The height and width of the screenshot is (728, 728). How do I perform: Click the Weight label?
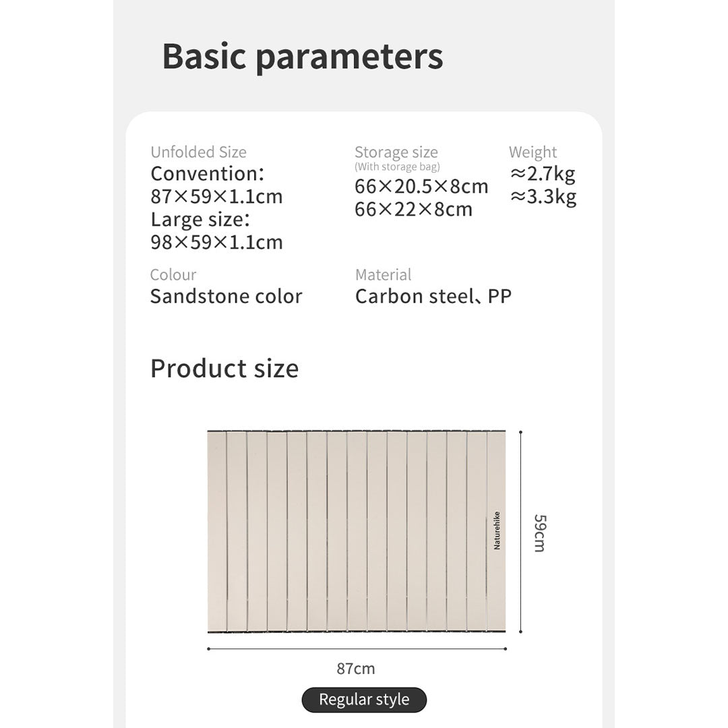point(533,152)
